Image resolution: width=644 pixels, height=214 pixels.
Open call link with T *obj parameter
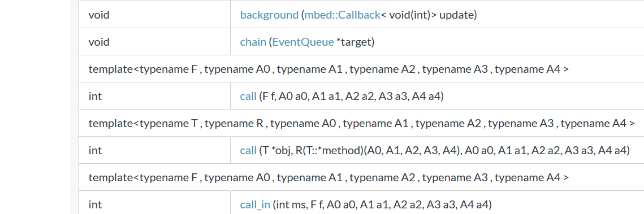(248, 150)
